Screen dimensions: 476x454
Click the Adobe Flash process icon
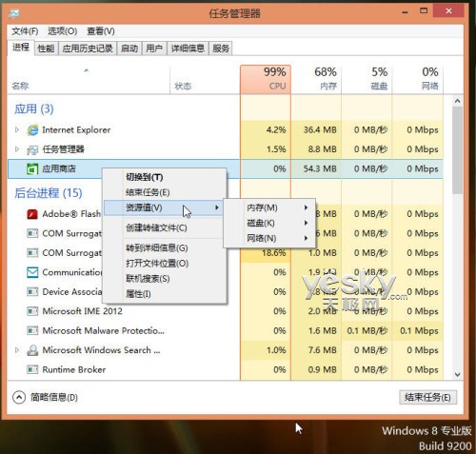(32, 214)
